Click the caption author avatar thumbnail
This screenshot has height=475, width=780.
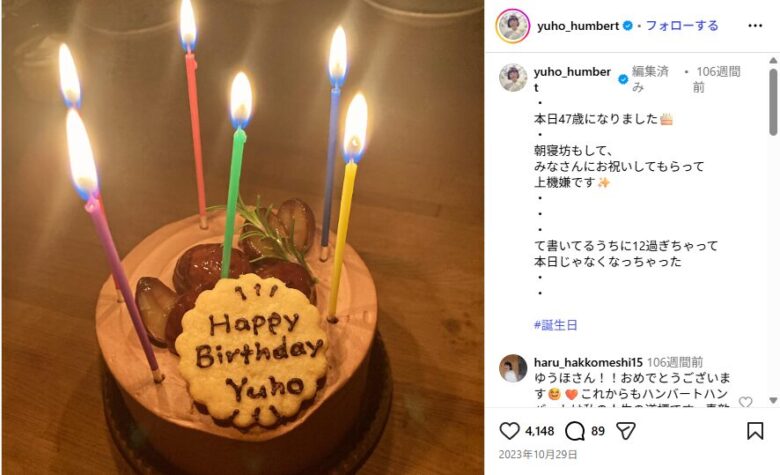coord(513,78)
